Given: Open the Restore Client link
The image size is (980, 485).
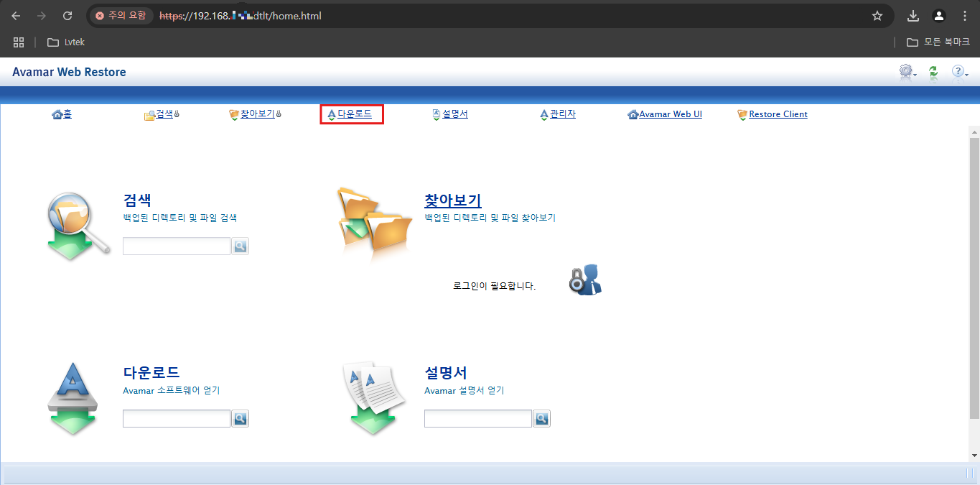Looking at the screenshot, I should (x=778, y=114).
